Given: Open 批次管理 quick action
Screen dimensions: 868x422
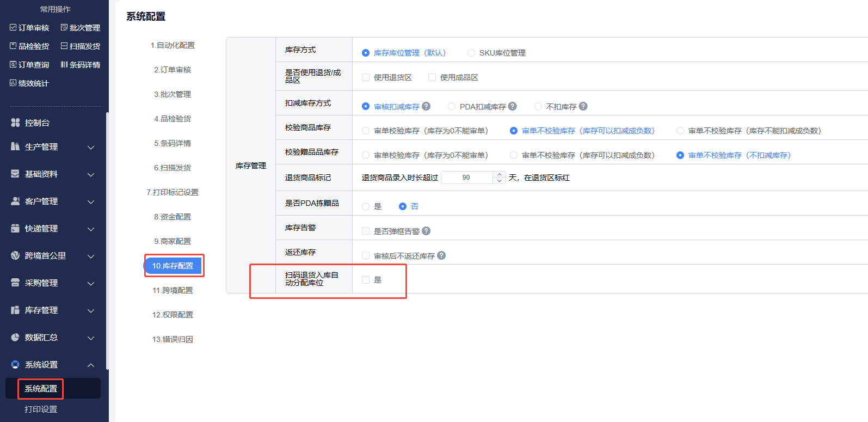Looking at the screenshot, I should tap(81, 28).
